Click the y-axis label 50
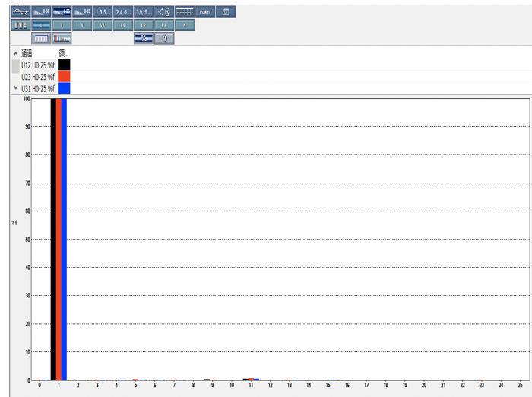The height and width of the screenshot is (397, 532). [x=27, y=240]
